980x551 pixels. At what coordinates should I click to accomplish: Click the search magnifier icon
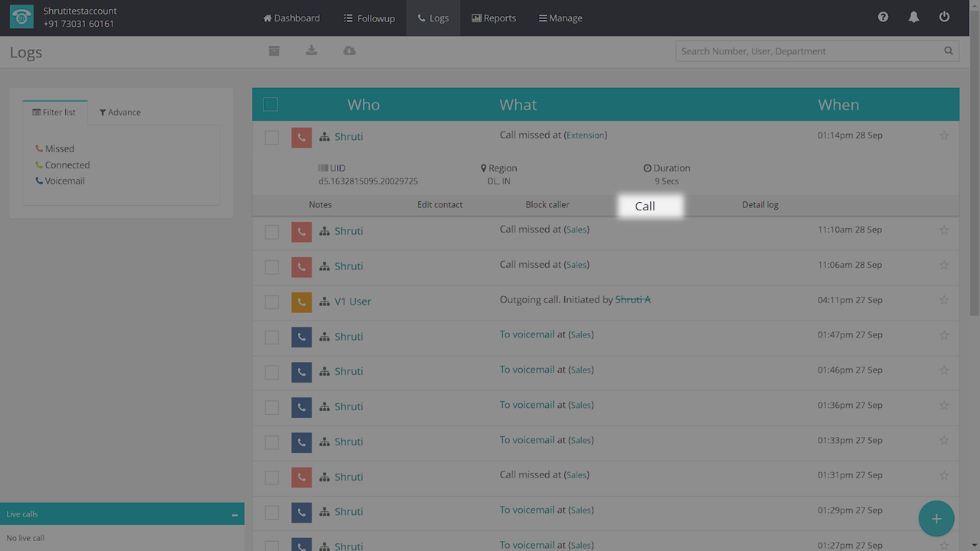(948, 51)
